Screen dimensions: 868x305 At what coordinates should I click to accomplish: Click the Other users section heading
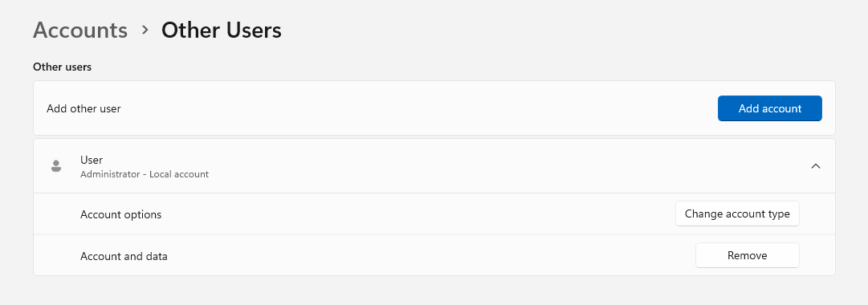(62, 67)
